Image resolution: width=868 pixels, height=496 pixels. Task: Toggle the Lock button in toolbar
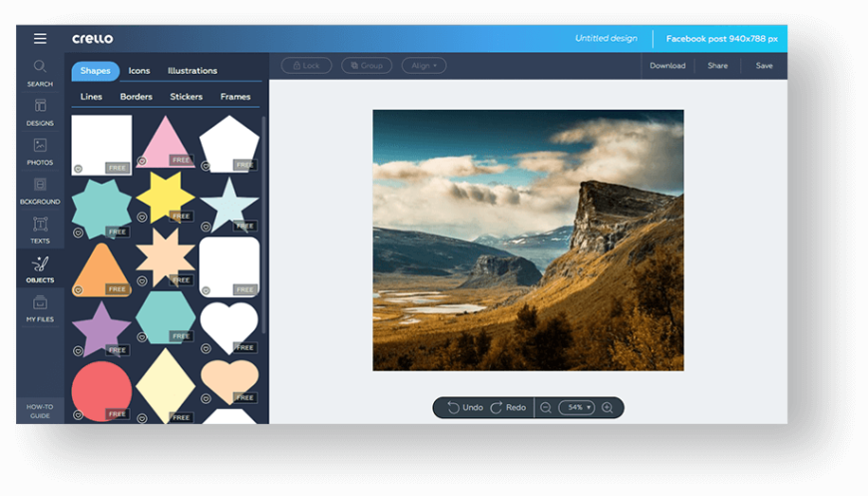(306, 66)
